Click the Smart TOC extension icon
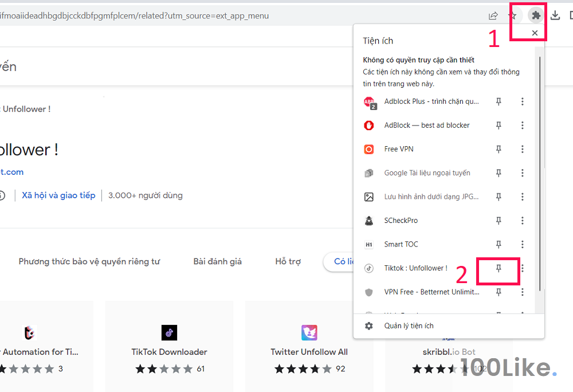This screenshot has height=392, width=573. [370, 244]
